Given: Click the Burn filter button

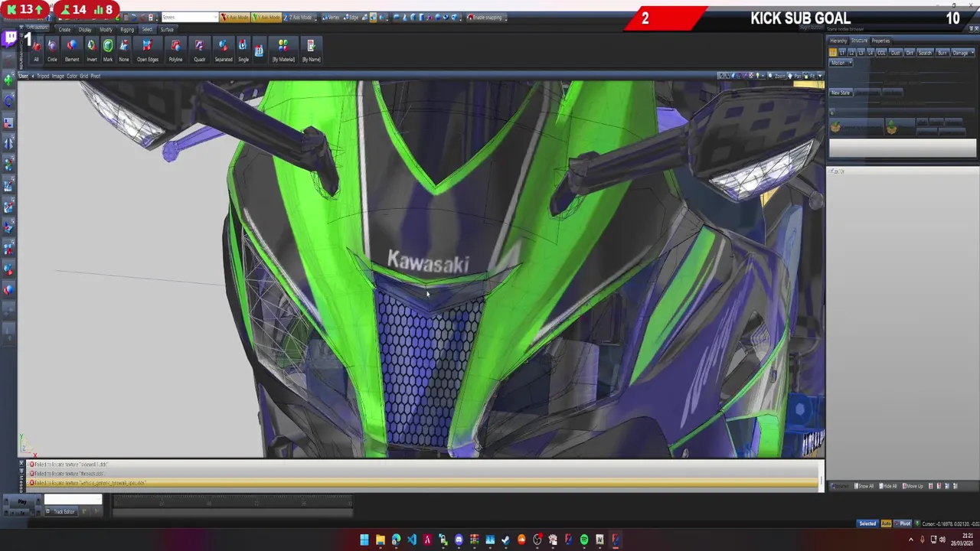Looking at the screenshot, I should click(942, 53).
